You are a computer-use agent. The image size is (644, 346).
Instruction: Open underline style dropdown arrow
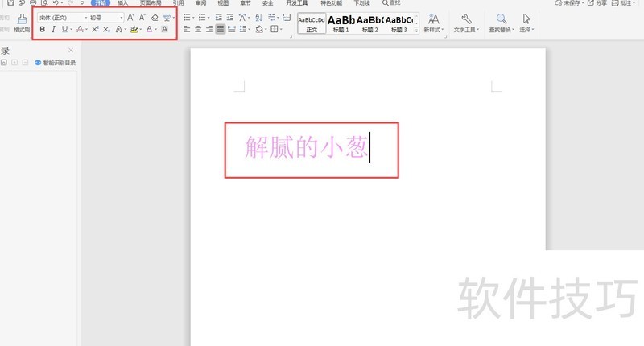(x=72, y=30)
